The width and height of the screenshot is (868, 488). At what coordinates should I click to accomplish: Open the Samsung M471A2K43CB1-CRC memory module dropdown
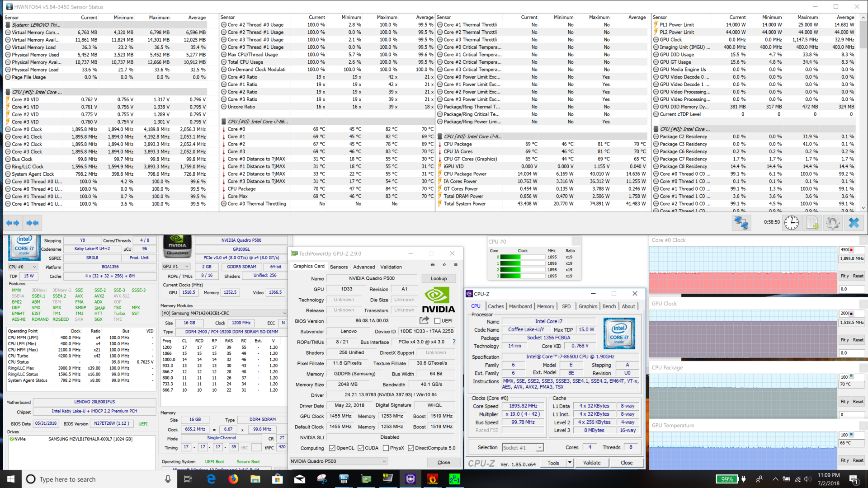pyautogui.click(x=224, y=313)
